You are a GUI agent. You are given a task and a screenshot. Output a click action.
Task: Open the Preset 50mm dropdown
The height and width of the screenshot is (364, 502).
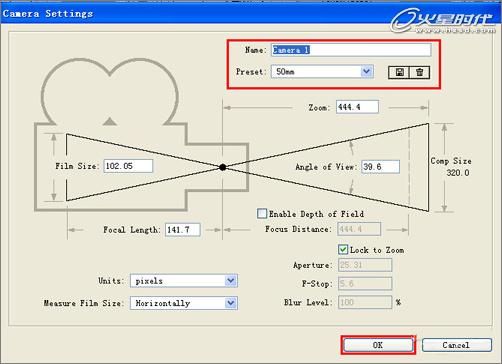click(x=322, y=72)
